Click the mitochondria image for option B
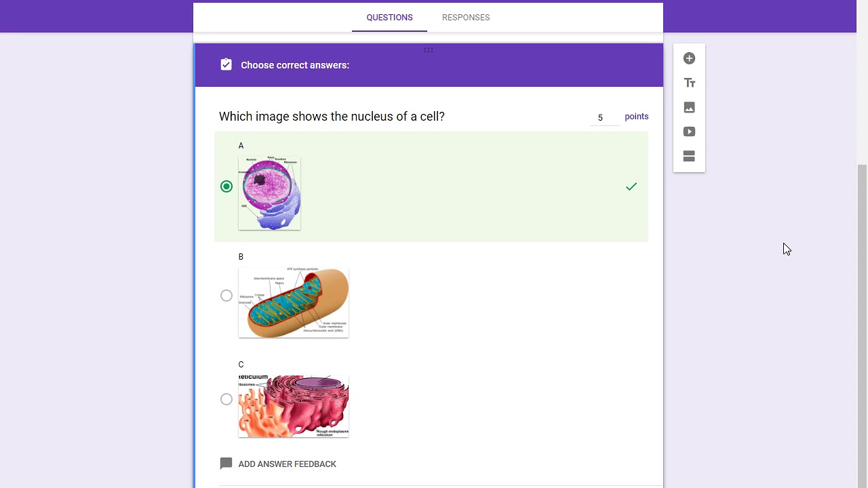 (294, 302)
